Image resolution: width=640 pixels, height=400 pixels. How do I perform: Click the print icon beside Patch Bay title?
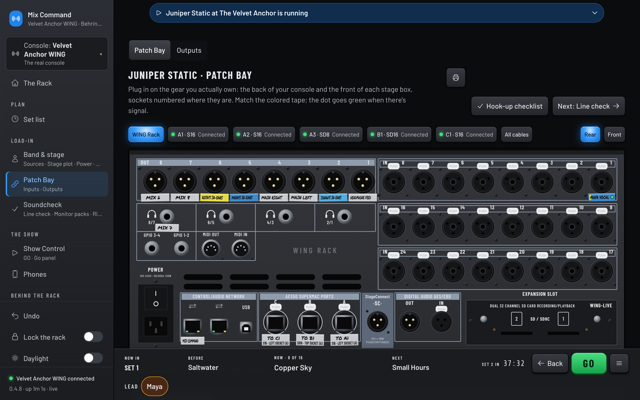(x=456, y=78)
